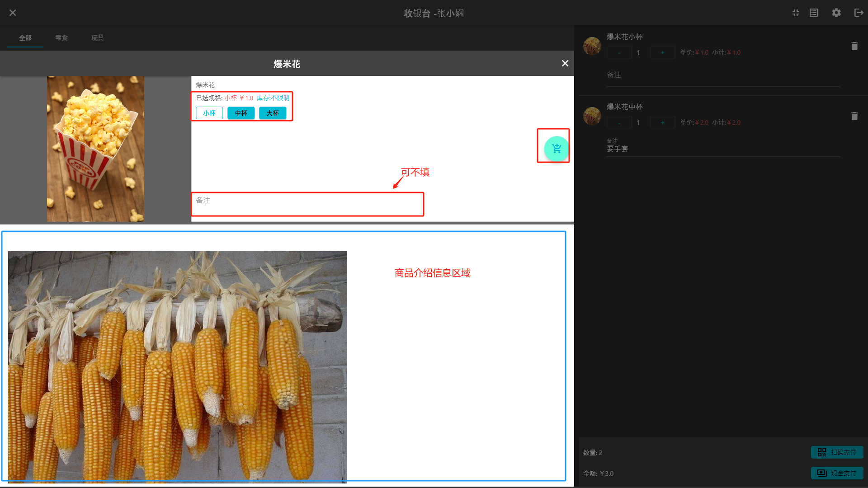Click the add-to-cart floating button
The width and height of the screenshot is (868, 488).
pyautogui.click(x=556, y=148)
